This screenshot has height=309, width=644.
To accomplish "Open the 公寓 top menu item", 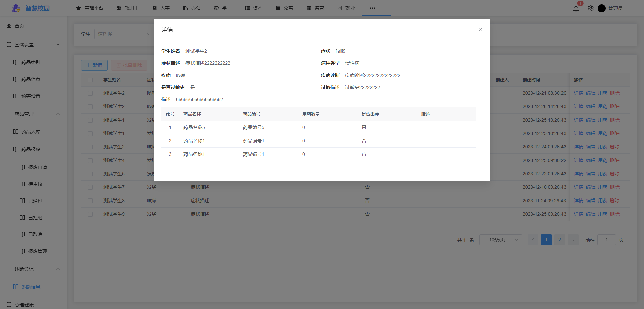I will [284, 8].
